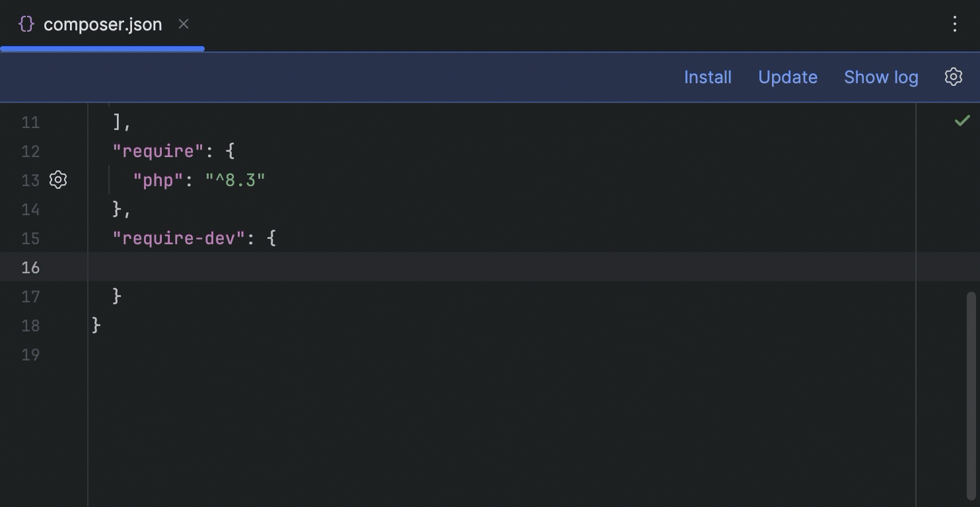Viewport: 980px width, 507px height.
Task: Click line number 15 in the gutter
Action: tap(30, 238)
